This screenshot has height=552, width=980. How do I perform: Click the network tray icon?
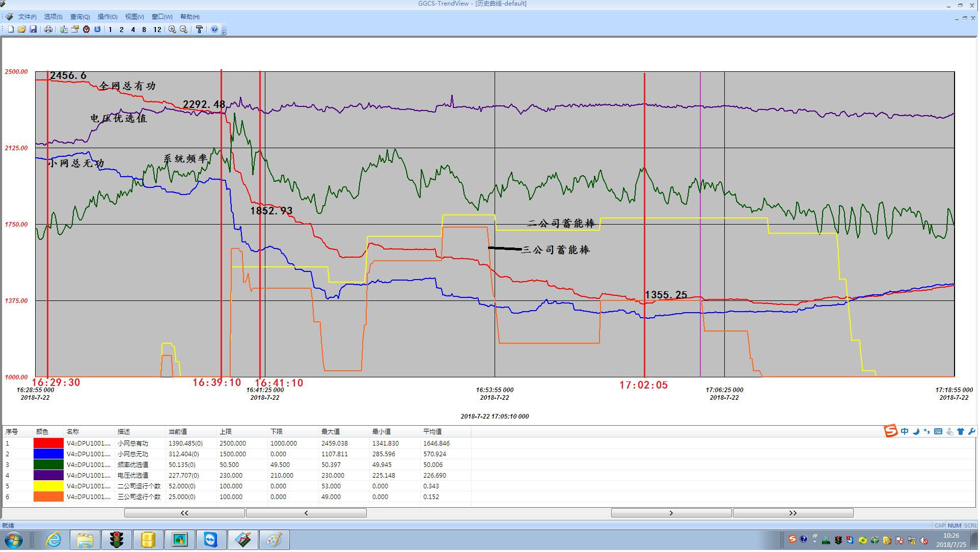tap(912, 540)
